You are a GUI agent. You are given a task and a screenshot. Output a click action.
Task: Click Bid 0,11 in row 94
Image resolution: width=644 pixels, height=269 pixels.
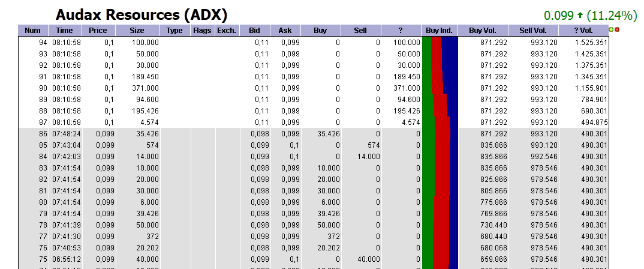coord(262,43)
